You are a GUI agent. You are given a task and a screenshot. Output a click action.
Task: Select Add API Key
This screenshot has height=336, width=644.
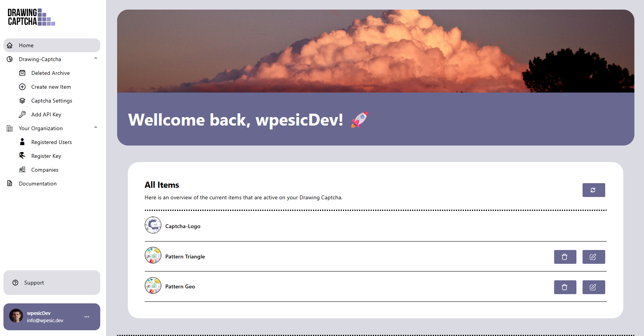point(46,114)
